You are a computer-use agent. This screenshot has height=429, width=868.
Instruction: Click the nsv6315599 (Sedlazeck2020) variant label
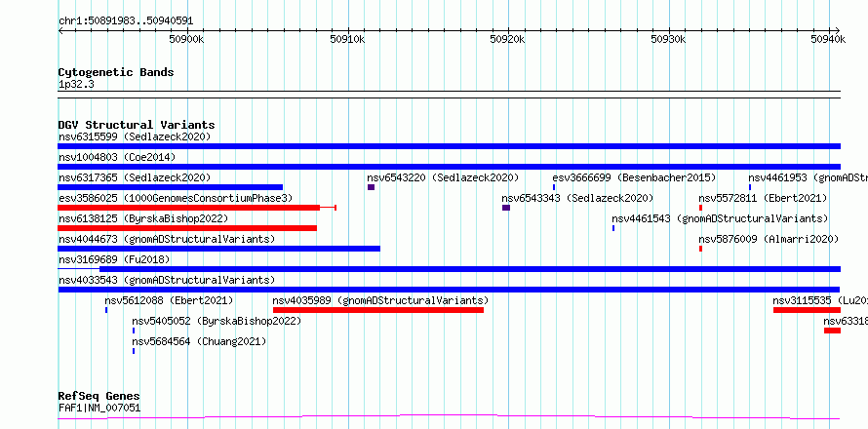[135, 136]
